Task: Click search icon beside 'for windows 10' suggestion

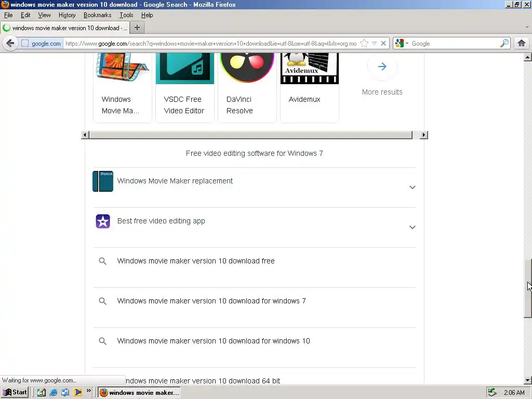Action: (x=102, y=341)
